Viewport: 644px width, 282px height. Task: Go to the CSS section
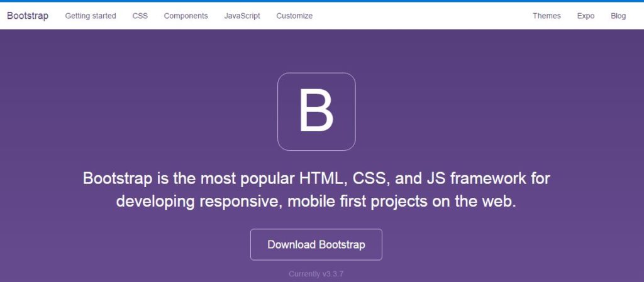click(x=140, y=16)
